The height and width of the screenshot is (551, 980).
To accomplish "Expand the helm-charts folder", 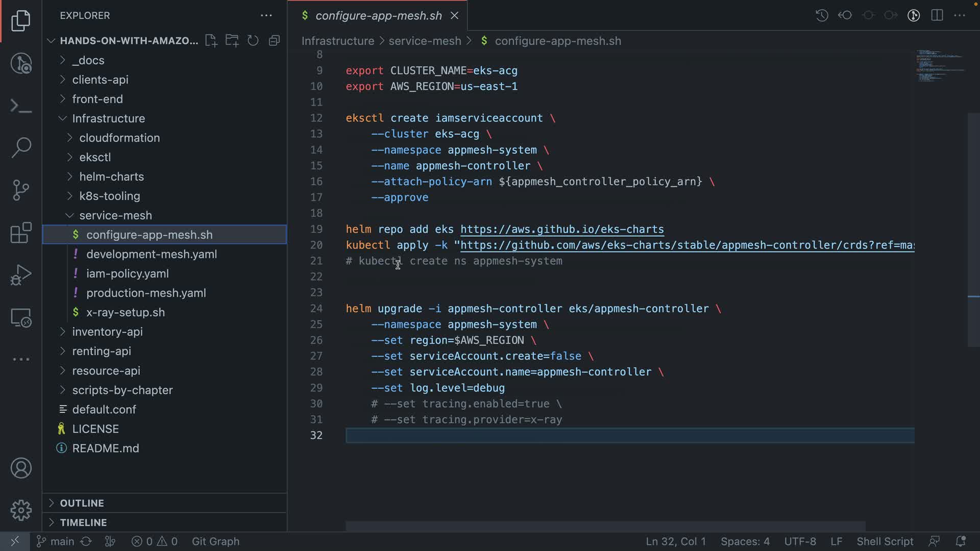I will [111, 177].
